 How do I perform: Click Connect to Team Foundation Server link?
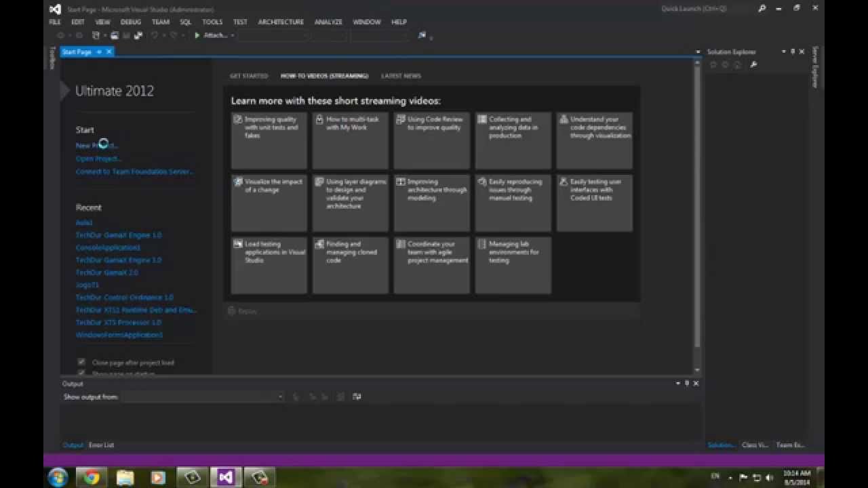coord(135,171)
